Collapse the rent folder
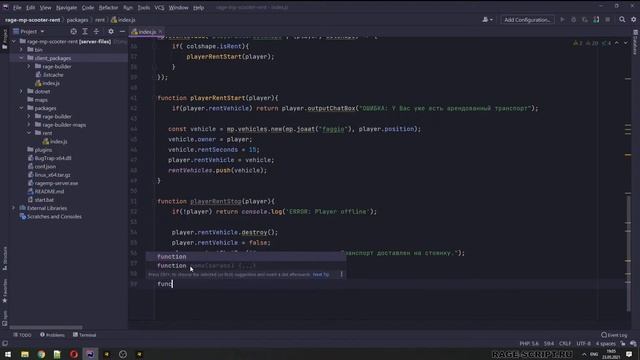 [29, 133]
